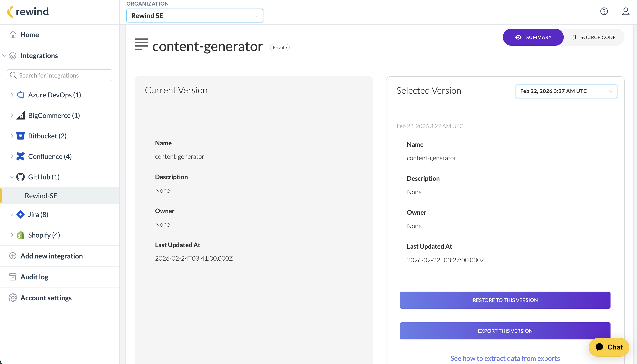Expand the Jira integration group
The image size is (637, 364).
click(x=12, y=214)
